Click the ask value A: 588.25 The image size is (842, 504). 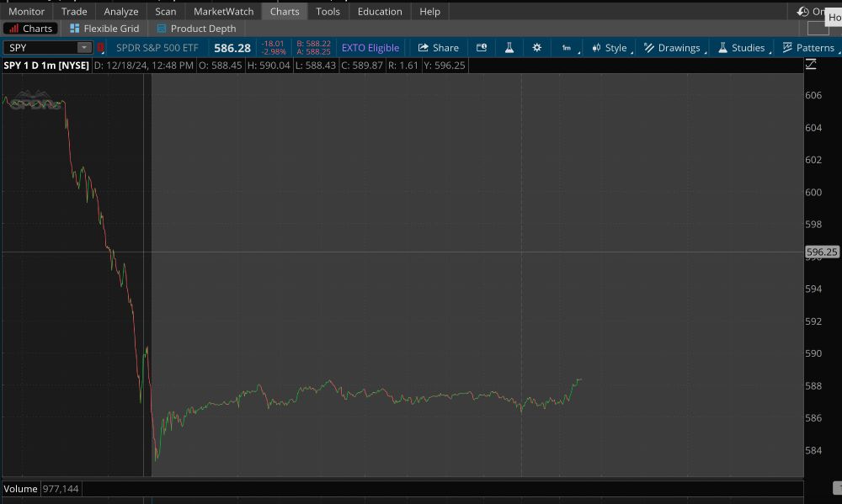pos(313,51)
